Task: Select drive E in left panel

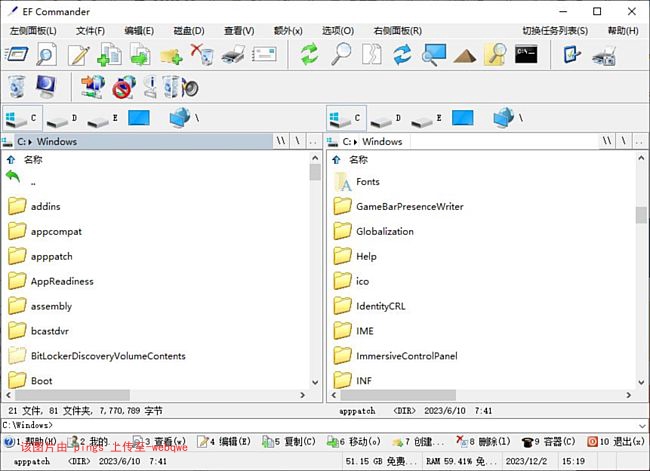Action: tap(103, 119)
